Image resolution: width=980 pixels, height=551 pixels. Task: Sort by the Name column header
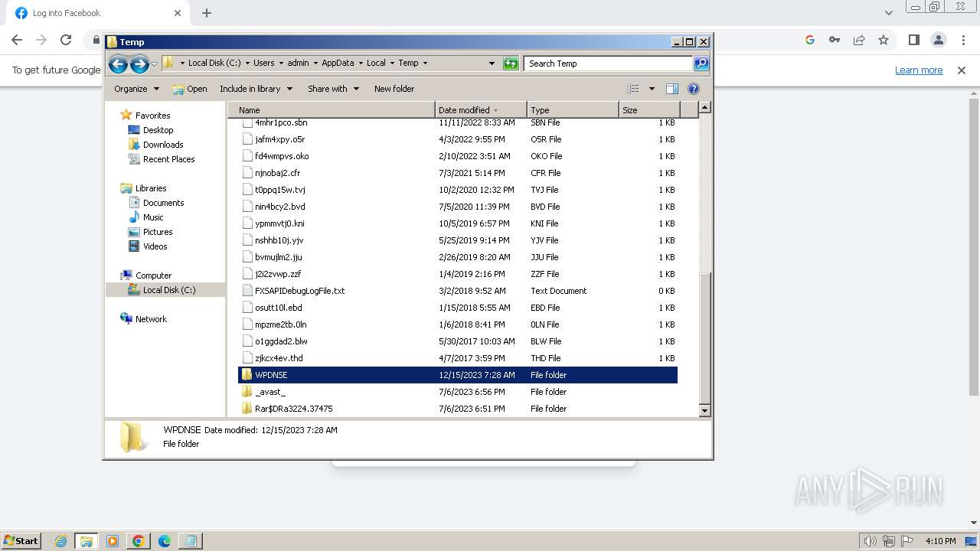(x=332, y=110)
